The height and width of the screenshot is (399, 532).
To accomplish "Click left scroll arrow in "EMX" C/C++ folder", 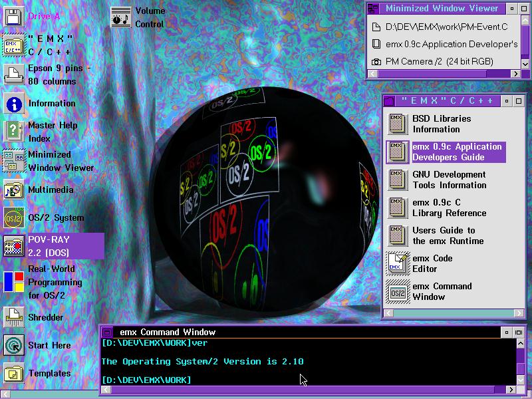I will pos(388,313).
